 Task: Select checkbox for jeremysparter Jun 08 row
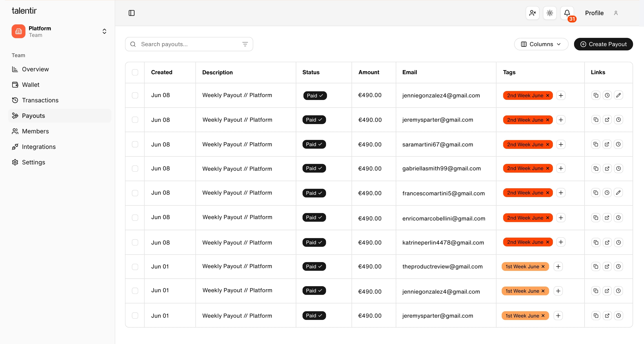tap(135, 120)
